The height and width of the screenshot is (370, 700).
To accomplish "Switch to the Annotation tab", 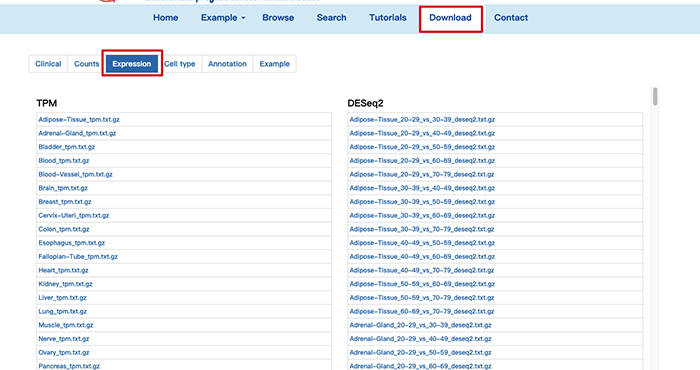I will [227, 64].
